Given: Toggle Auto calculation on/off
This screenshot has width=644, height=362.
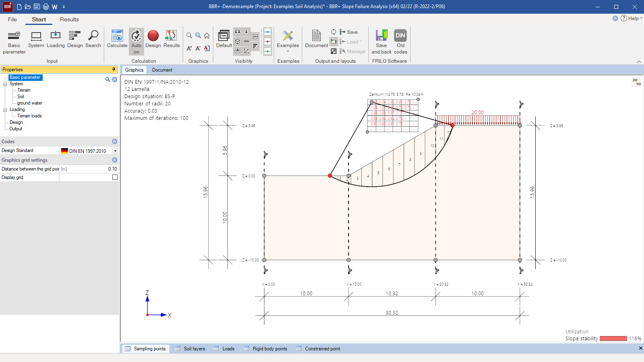Looking at the screenshot, I should [136, 42].
